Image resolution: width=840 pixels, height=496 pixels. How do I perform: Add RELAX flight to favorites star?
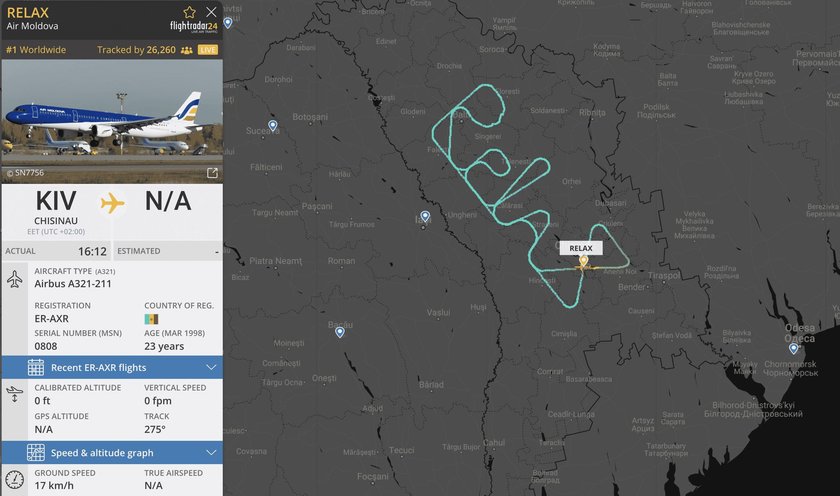pyautogui.click(x=190, y=12)
